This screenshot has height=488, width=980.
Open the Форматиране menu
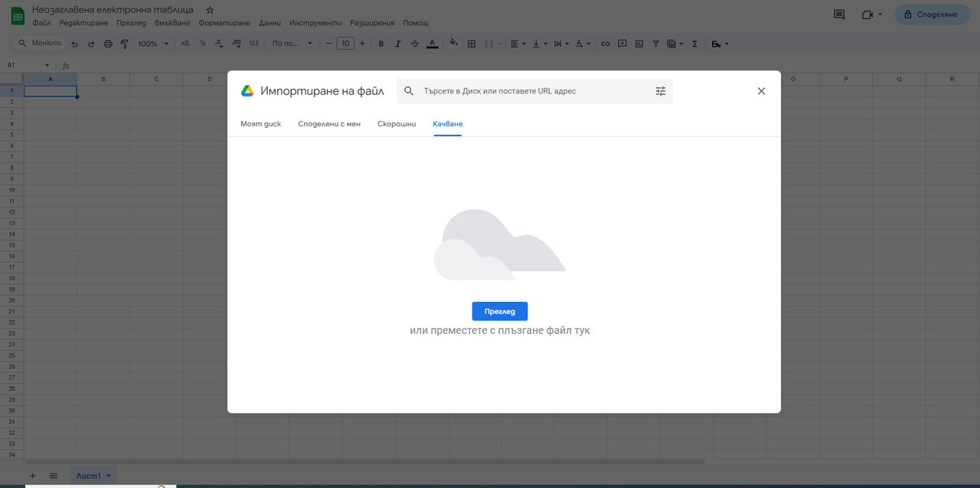[224, 23]
